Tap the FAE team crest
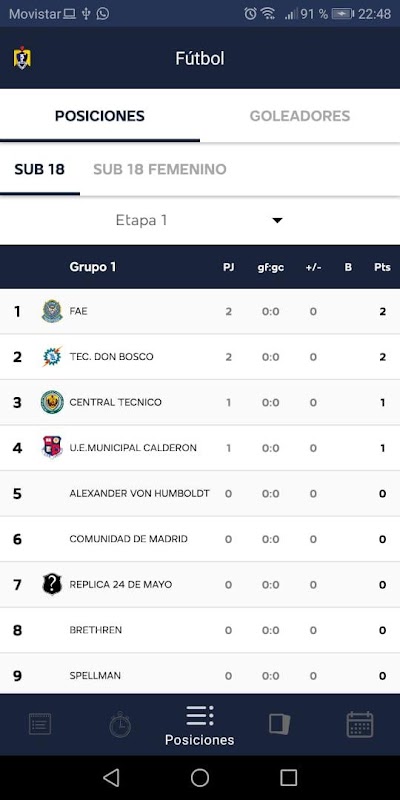 (x=52, y=311)
